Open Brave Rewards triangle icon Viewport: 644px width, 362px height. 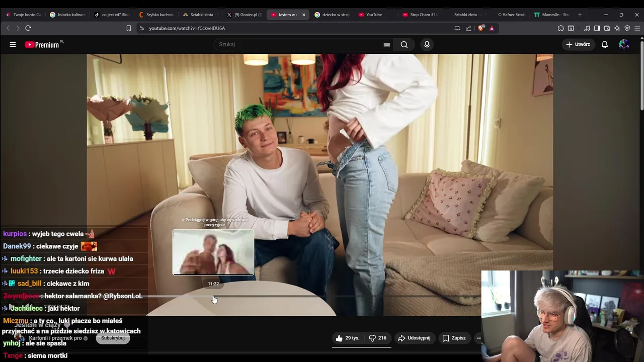(x=492, y=28)
